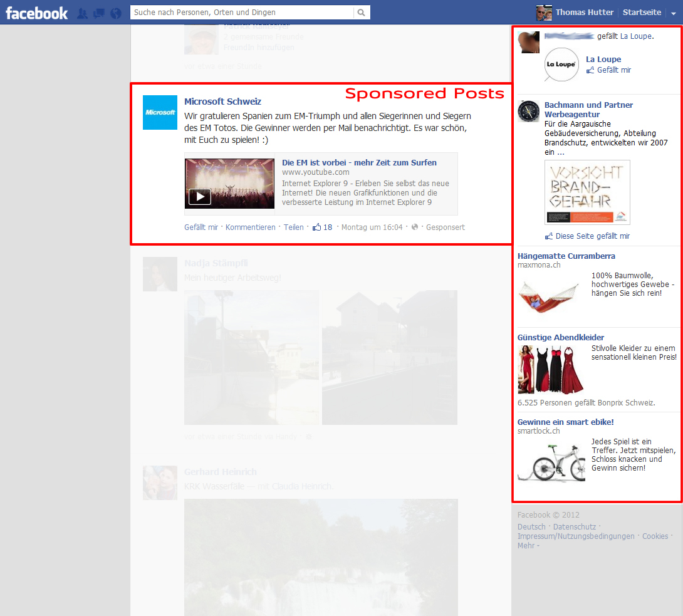Click Microsoft Schweiz profile logo
This screenshot has height=616, width=683.
coord(160,113)
